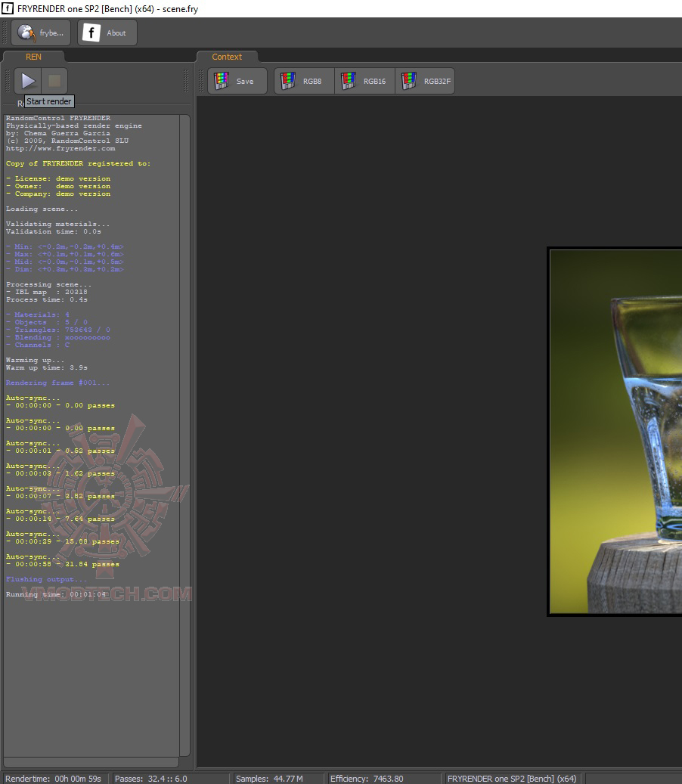
Task: Select RGB16 output format
Action: pyautogui.click(x=364, y=81)
